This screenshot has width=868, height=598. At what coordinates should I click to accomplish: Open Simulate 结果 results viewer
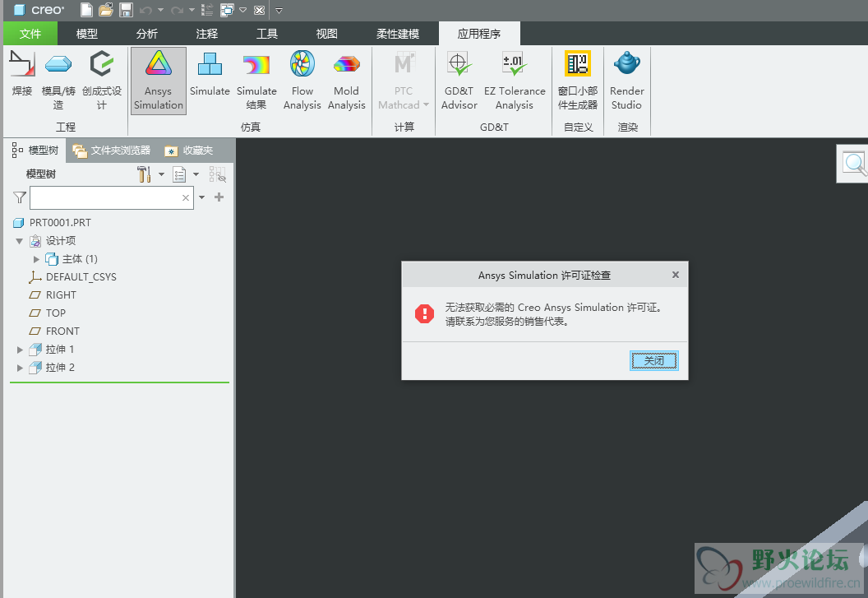(256, 81)
